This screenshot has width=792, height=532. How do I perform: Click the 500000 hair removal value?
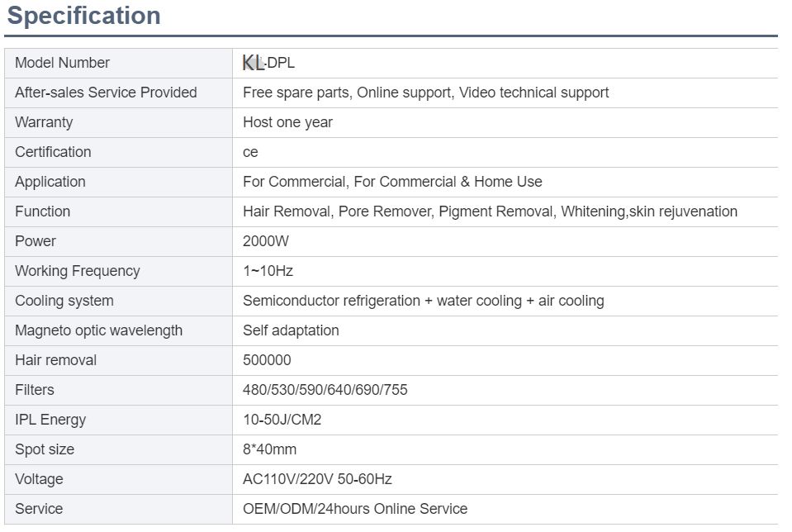(267, 360)
